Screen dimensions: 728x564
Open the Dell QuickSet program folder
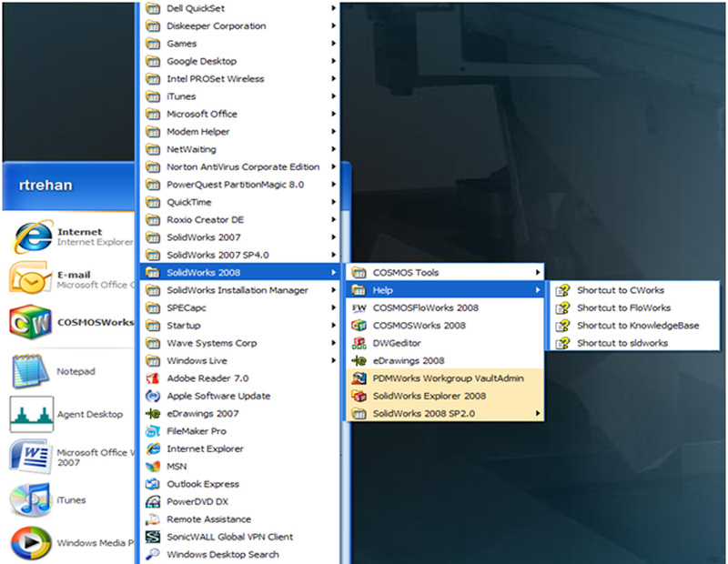click(x=240, y=8)
